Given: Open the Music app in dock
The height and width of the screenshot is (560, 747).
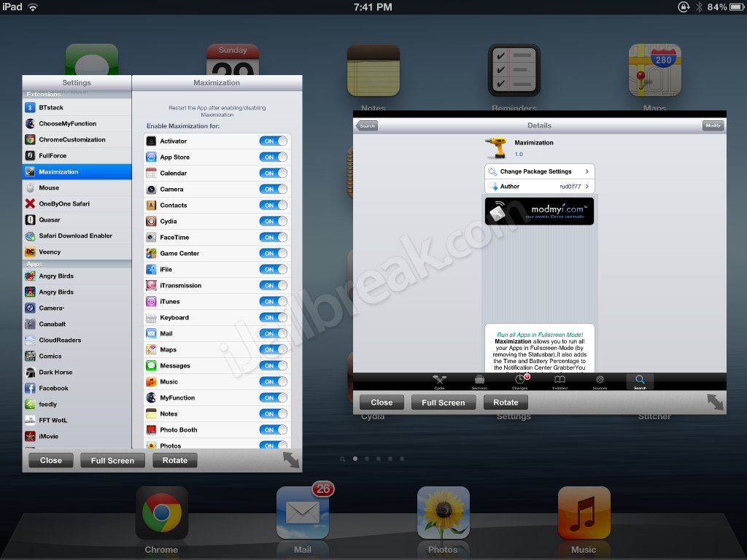Looking at the screenshot, I should (x=584, y=513).
